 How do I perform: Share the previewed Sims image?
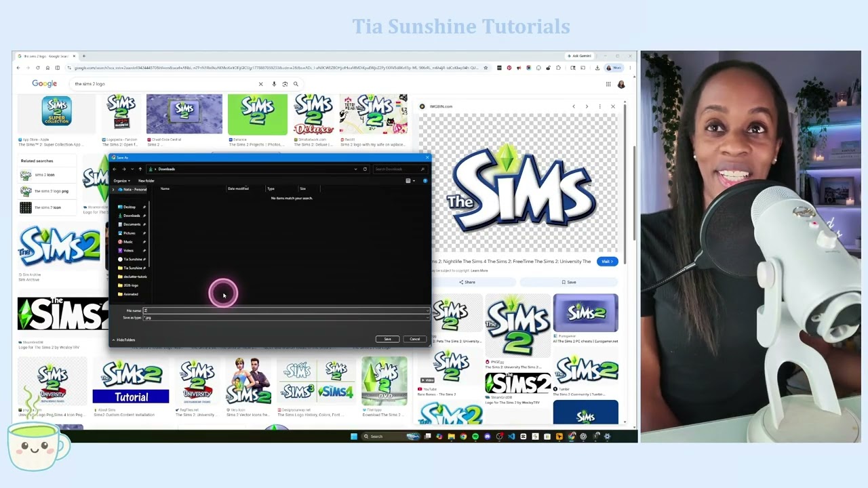(x=467, y=282)
